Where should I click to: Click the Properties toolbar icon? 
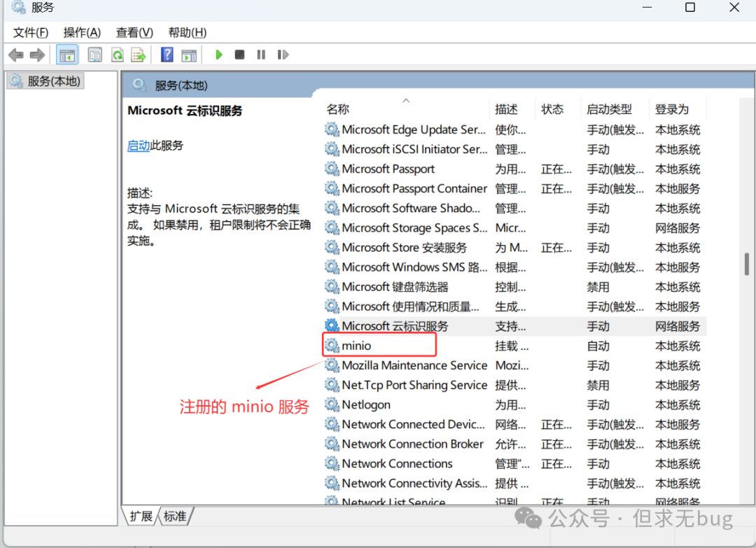point(95,55)
